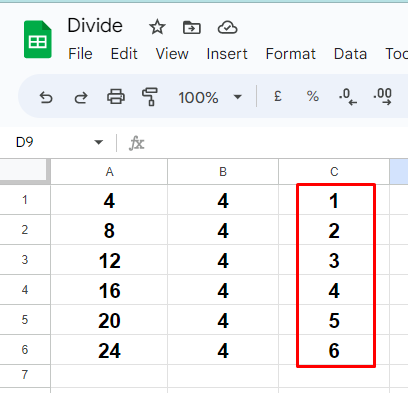Increase decimal places

[x=382, y=97]
